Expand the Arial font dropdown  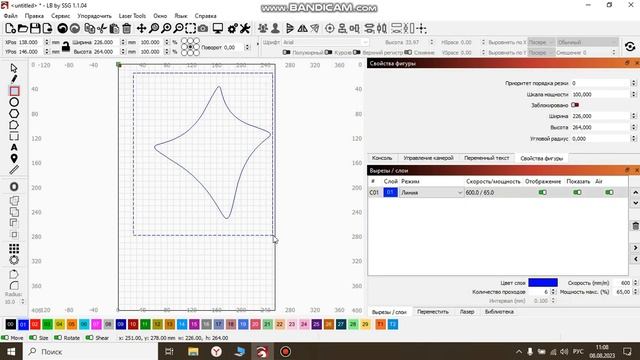point(325,42)
